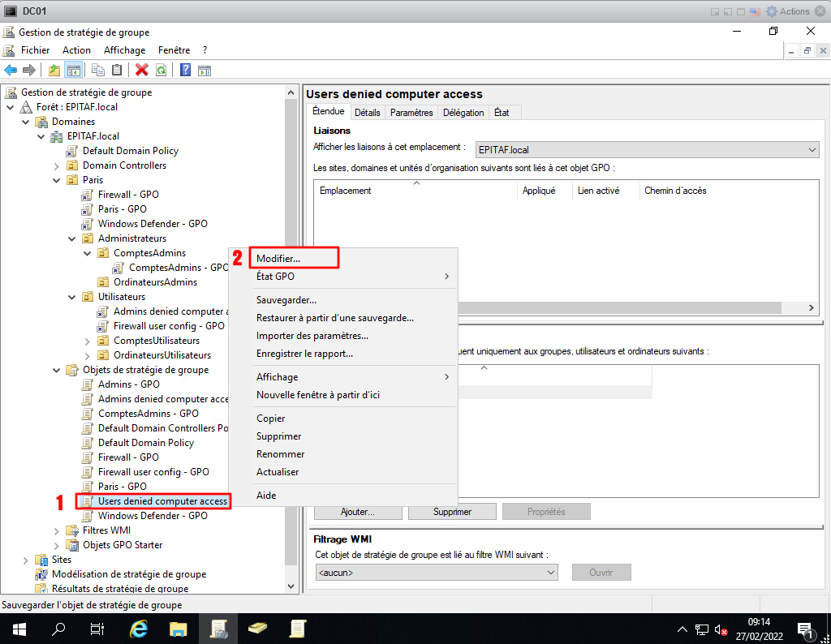The height and width of the screenshot is (644, 831).
Task: Click the links list horizontal scrollbar
Action: 617,308
